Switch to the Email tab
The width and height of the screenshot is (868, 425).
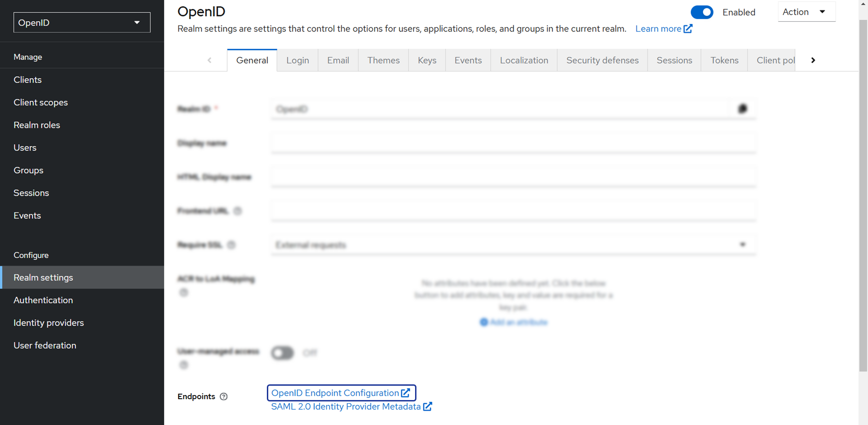(x=338, y=60)
